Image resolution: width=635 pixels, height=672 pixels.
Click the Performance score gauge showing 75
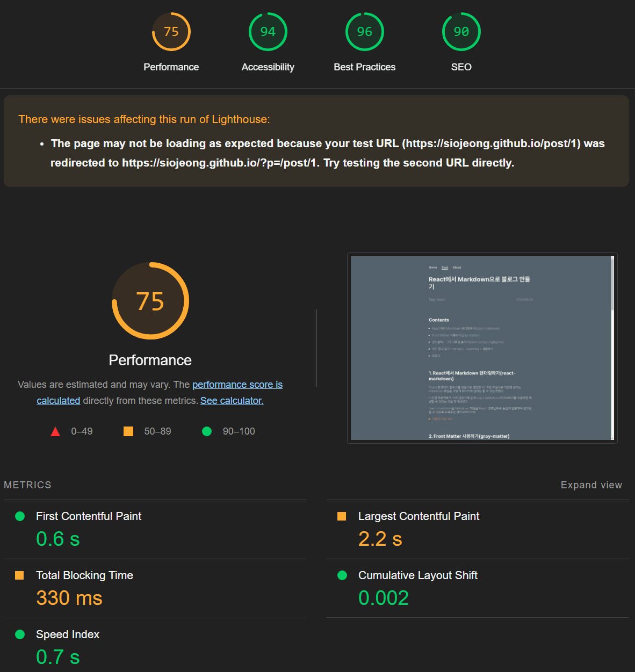tap(171, 32)
